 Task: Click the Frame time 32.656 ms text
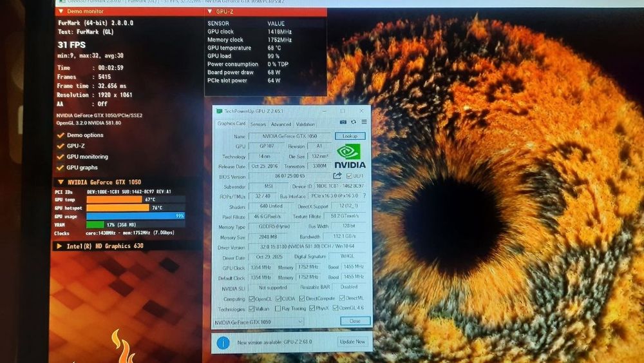91,86
